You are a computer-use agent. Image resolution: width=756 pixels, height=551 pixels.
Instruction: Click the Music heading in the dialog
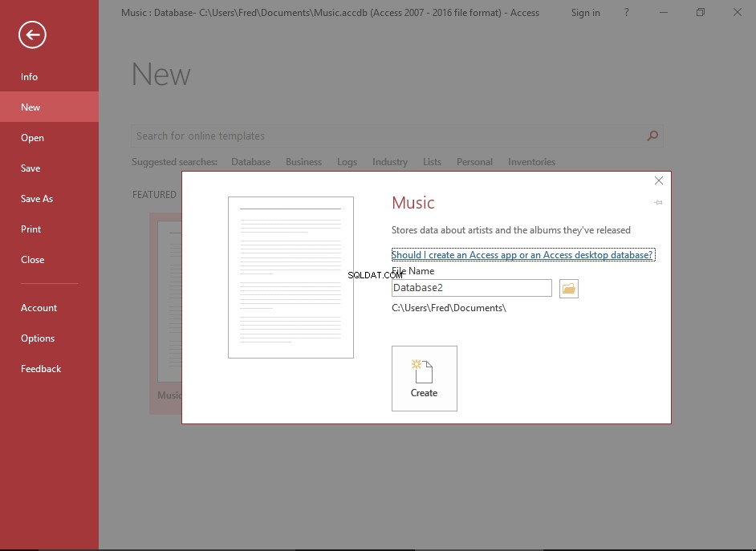point(413,203)
